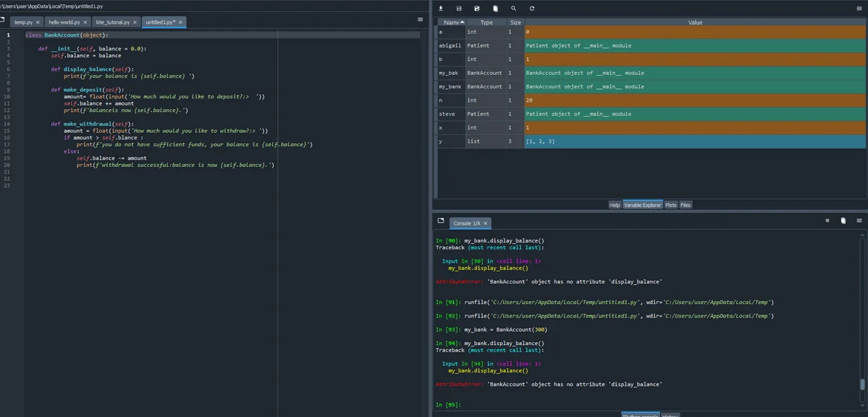This screenshot has height=417, width=868.
Task: Click the refresh variables icon
Action: 532,8
